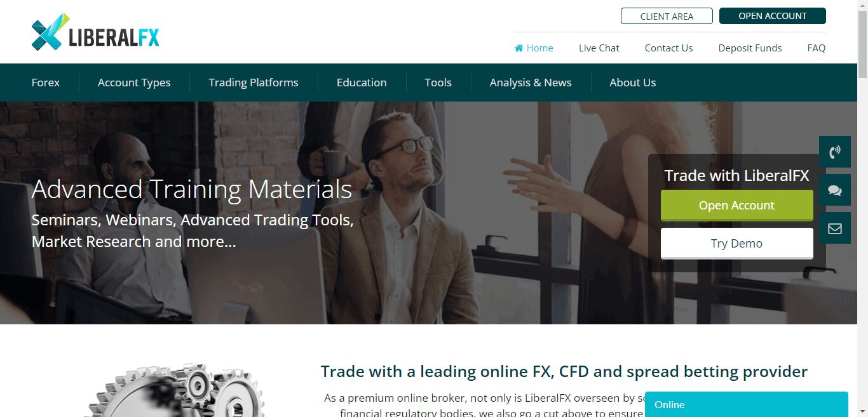Click the LiberalFX logo
Viewport: 868px width, 417px height.
click(95, 32)
